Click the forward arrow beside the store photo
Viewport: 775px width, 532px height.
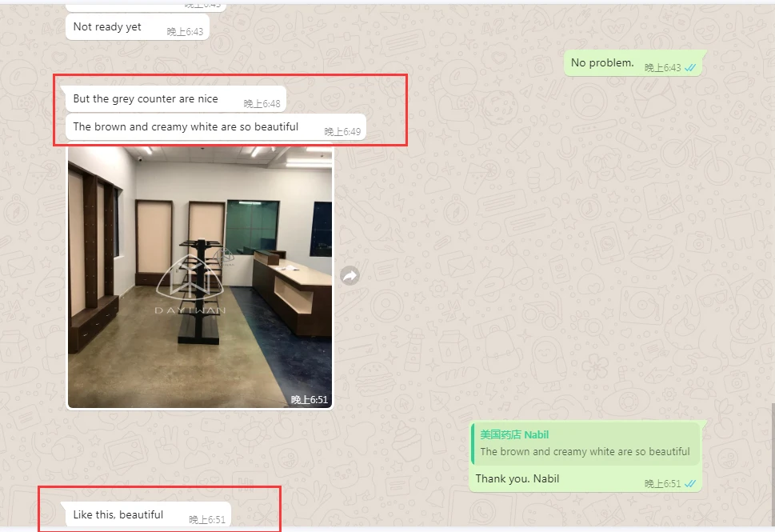click(350, 275)
